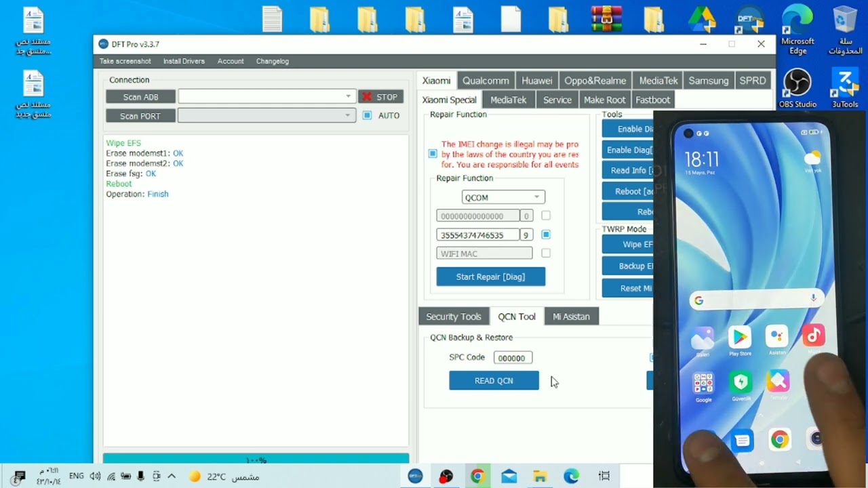Switch to OBS Studio in the taskbar
868x488 pixels.
pos(446,476)
